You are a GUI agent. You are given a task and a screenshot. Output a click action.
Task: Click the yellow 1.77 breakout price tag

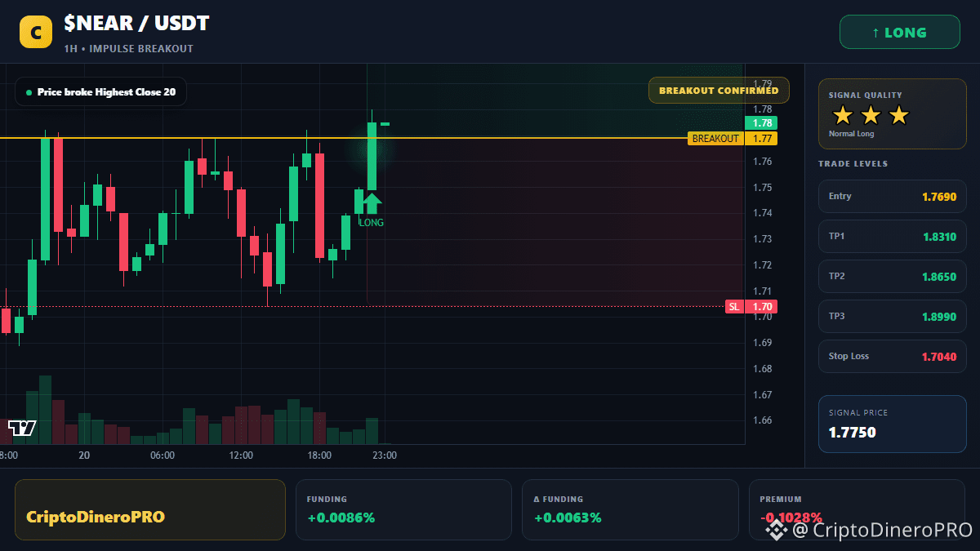coord(761,139)
